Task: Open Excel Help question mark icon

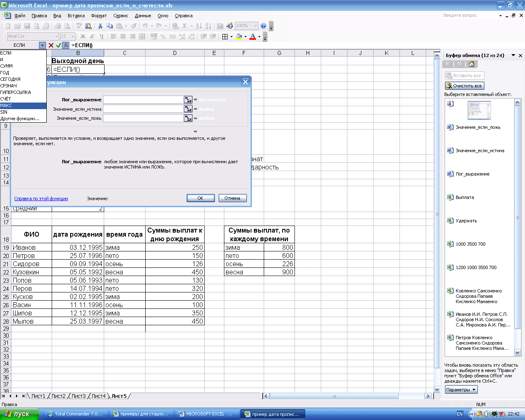Action: 263,26
